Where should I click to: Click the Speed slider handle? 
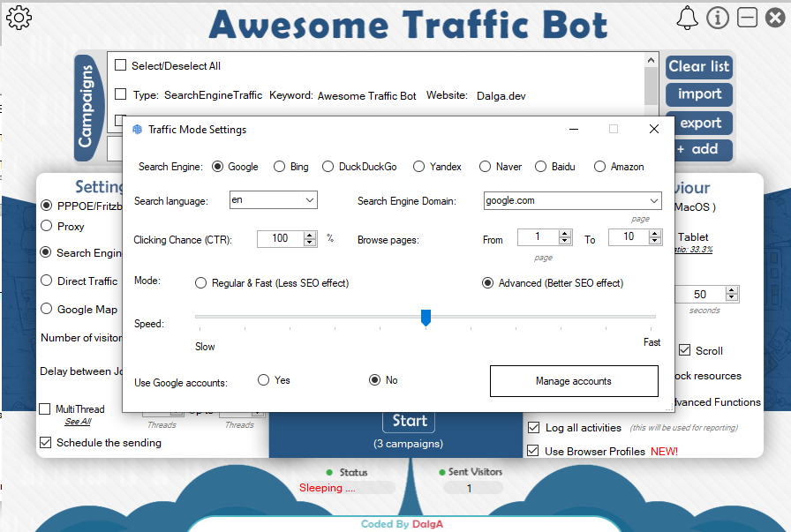click(426, 318)
